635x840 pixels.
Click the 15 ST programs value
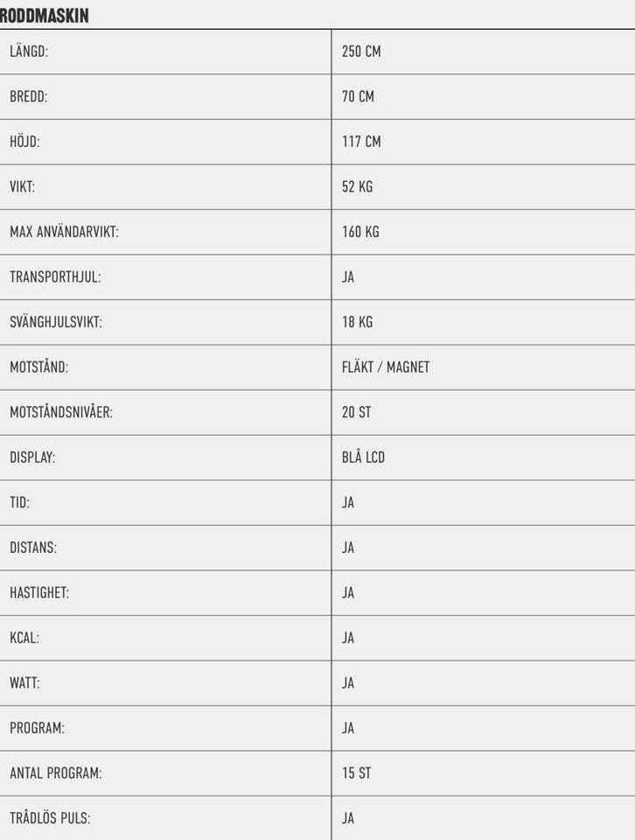(x=356, y=773)
